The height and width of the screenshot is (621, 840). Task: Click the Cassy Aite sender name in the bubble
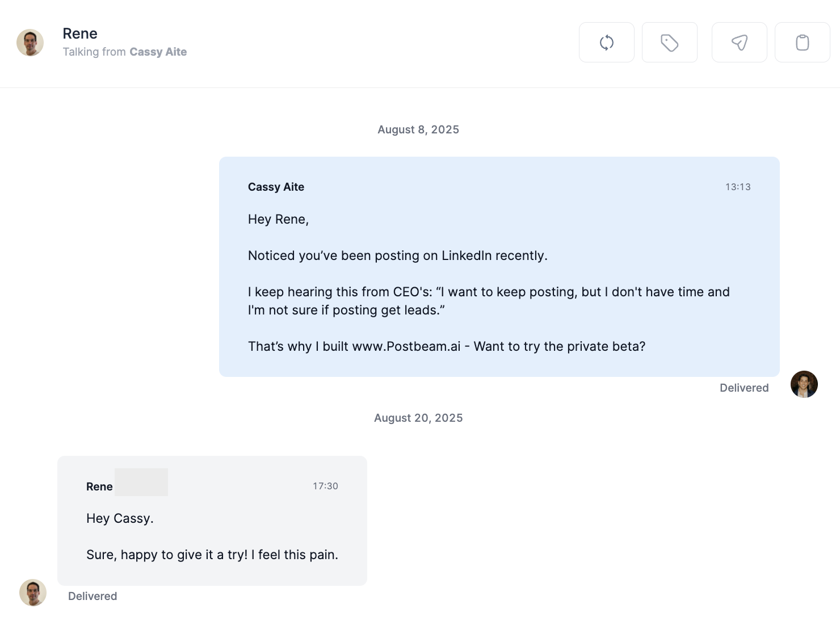276,187
